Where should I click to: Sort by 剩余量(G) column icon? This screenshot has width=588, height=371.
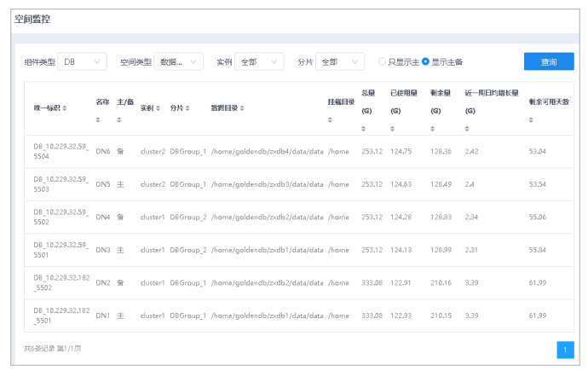(432, 129)
